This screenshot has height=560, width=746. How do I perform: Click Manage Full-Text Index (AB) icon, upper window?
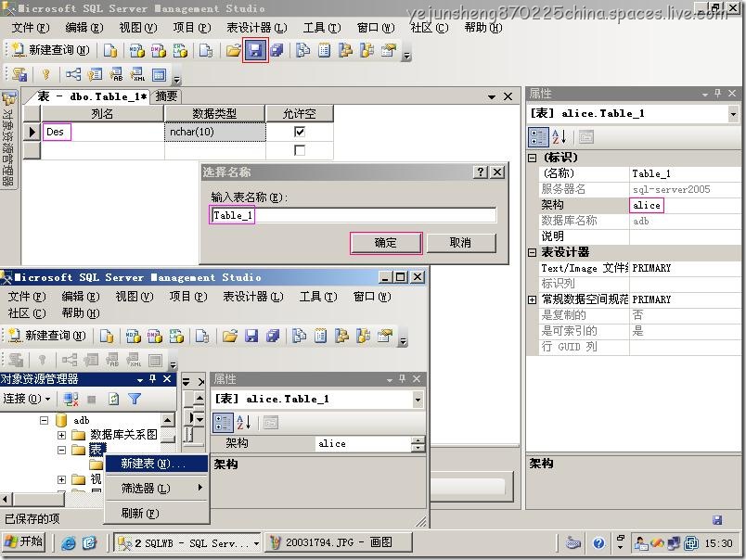[116, 74]
